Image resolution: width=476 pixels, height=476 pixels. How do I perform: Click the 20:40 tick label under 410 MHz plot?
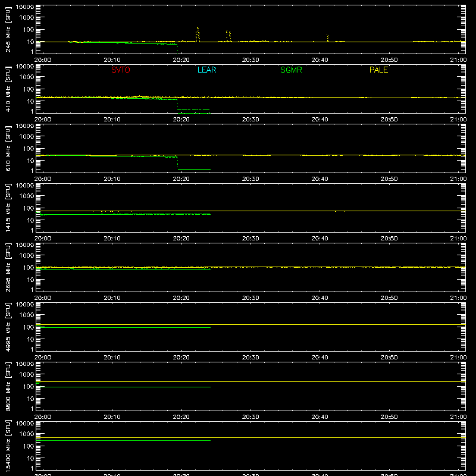coord(320,120)
